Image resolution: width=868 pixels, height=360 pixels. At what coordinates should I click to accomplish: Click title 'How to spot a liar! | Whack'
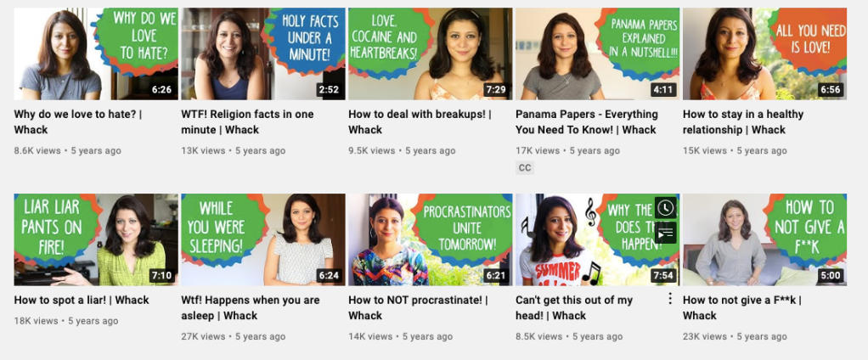[82, 301]
